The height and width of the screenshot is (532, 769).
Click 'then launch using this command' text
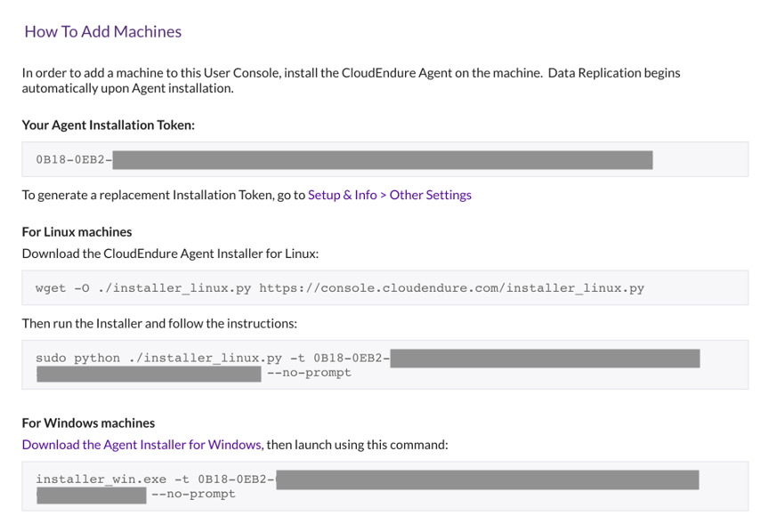coord(357,445)
